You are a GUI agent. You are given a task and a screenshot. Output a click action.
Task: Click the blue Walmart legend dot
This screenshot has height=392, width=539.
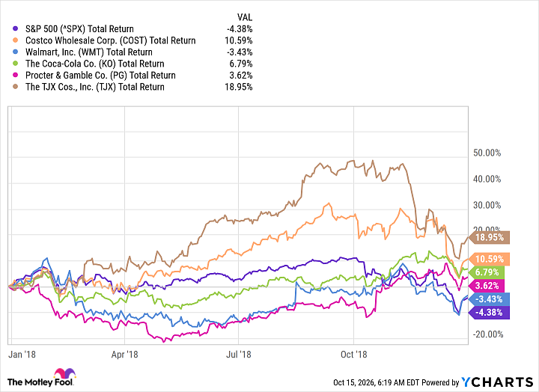tap(15, 52)
